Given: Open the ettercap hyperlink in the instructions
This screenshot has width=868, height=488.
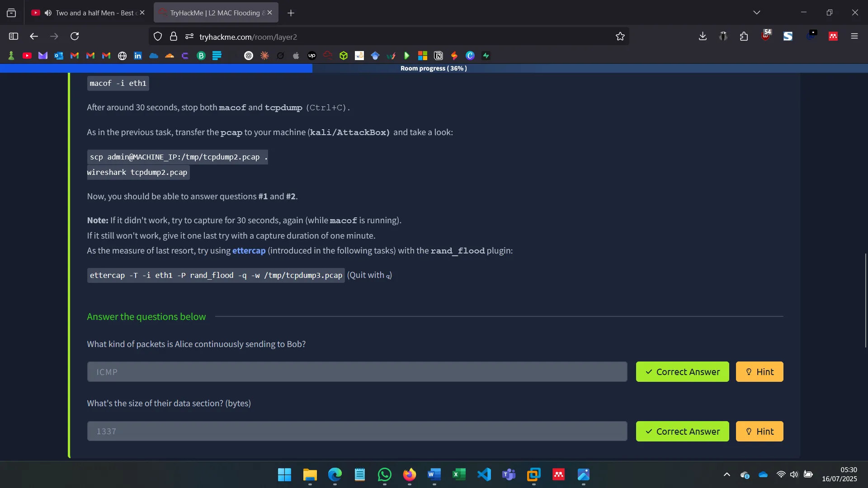Looking at the screenshot, I should (249, 251).
